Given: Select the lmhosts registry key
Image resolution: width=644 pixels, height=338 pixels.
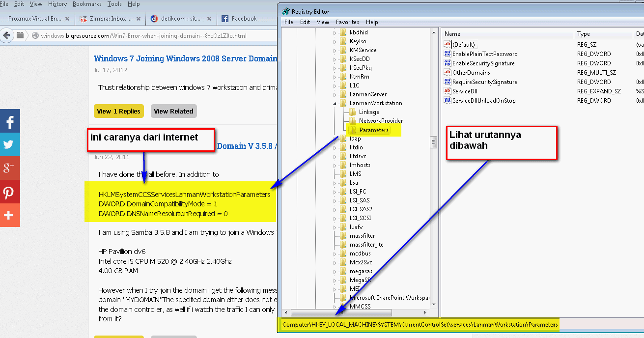Looking at the screenshot, I should pyautogui.click(x=360, y=165).
